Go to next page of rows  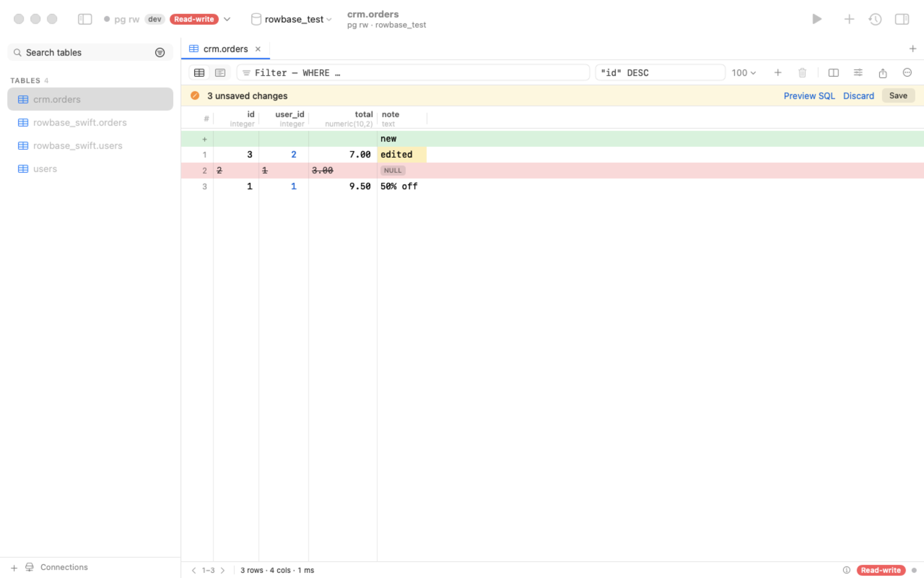click(x=222, y=570)
